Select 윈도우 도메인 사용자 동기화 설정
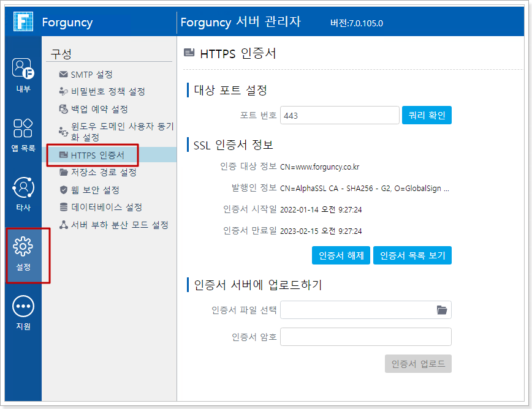Screen dimensions: 532x409 pos(121,132)
